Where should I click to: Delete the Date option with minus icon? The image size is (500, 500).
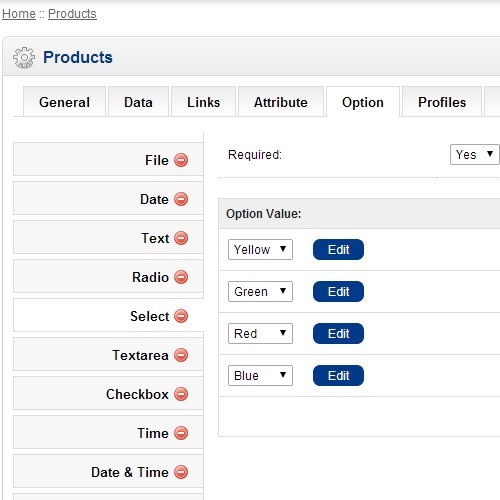pyautogui.click(x=181, y=199)
